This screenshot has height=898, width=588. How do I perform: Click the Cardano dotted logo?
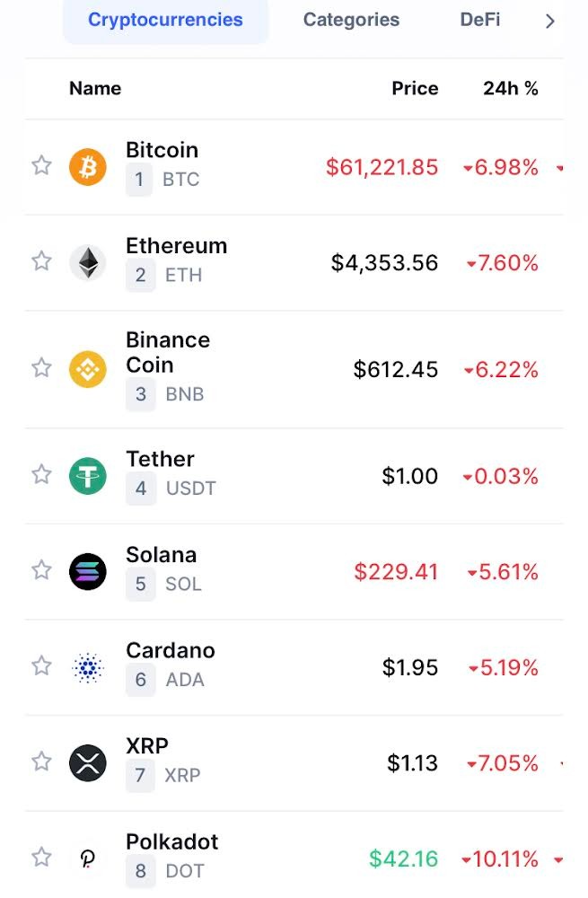[x=88, y=667]
